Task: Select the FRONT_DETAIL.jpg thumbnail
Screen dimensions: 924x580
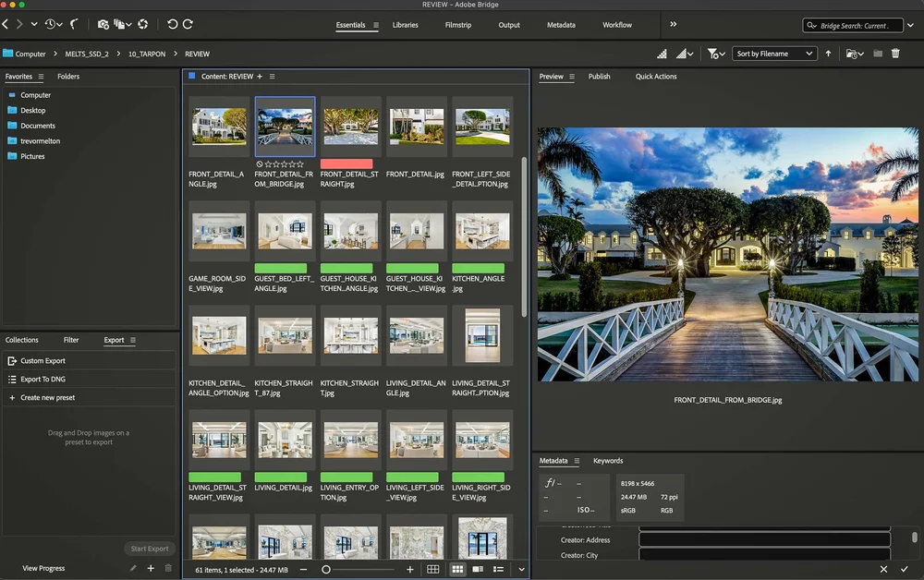Action: point(416,127)
